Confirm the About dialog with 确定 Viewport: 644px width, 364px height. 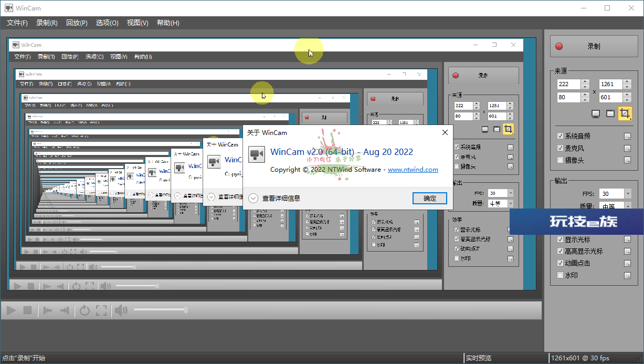pos(430,198)
